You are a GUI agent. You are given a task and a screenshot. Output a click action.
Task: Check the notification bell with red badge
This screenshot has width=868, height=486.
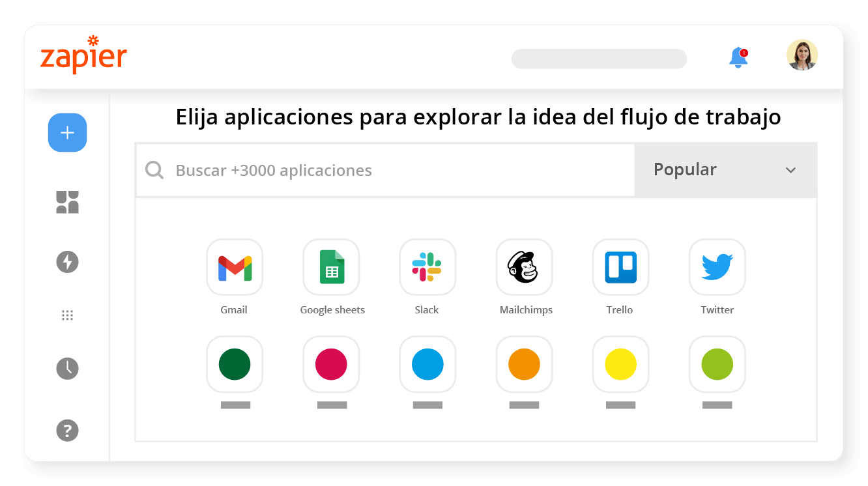click(x=738, y=57)
